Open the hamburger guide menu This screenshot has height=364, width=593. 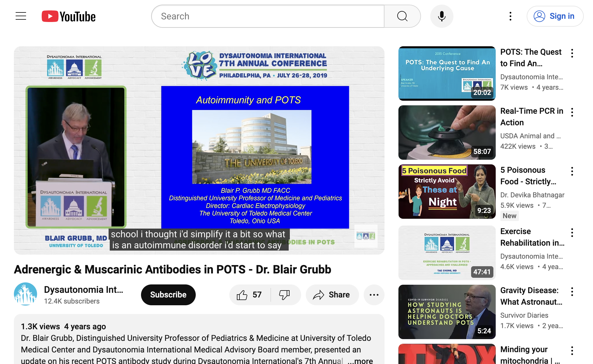coord(21,16)
